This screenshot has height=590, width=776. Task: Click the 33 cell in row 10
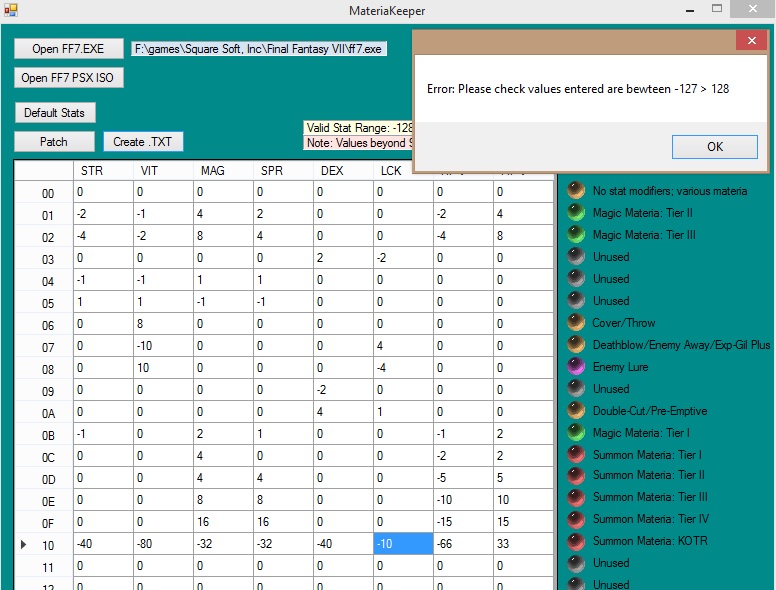(x=523, y=543)
